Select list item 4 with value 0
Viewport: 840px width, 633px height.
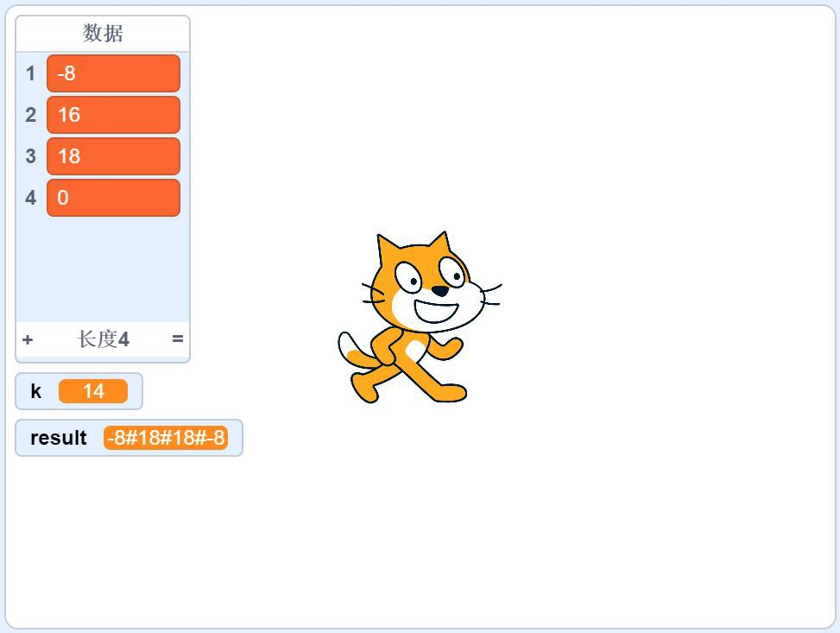114,198
